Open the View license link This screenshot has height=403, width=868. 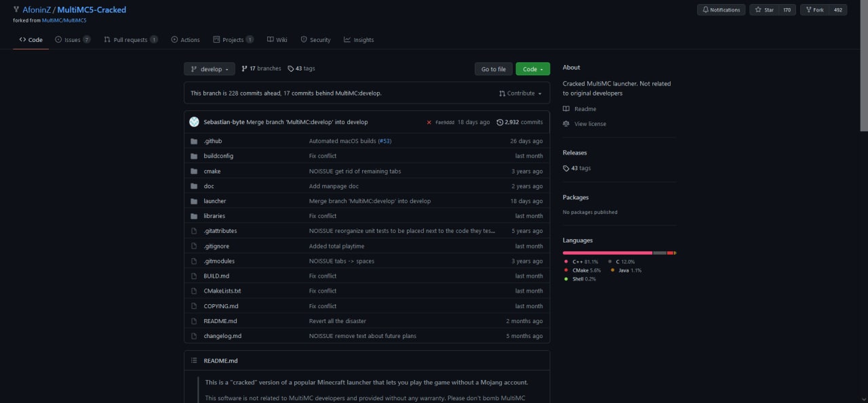[x=590, y=124]
